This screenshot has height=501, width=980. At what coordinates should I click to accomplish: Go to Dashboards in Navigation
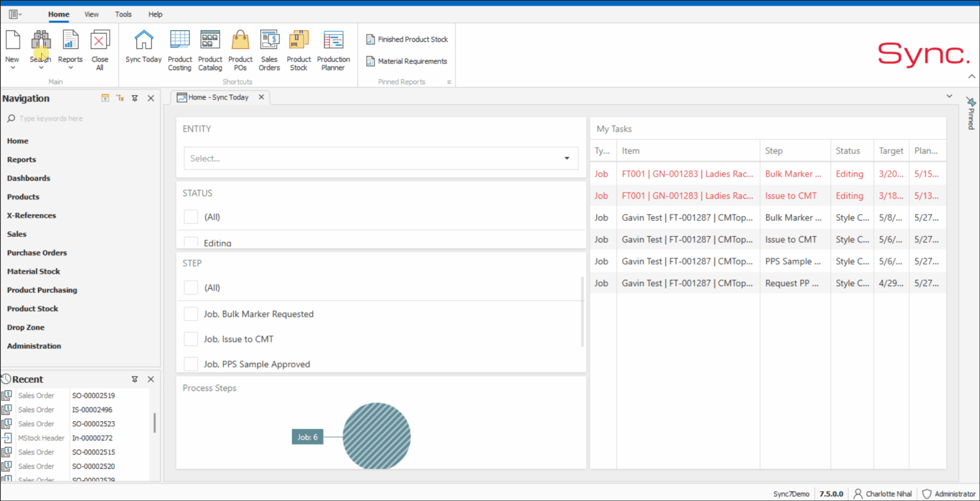(x=29, y=178)
